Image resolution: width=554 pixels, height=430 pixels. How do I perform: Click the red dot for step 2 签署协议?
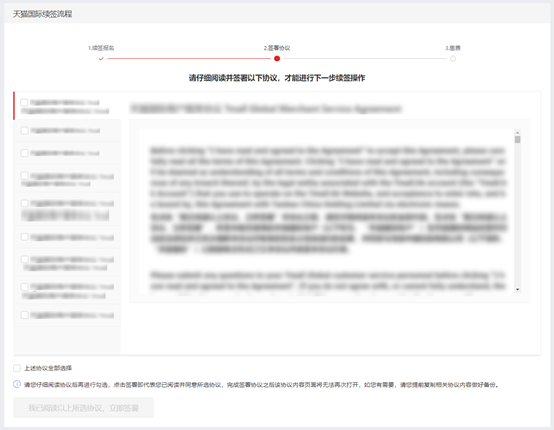(x=277, y=59)
